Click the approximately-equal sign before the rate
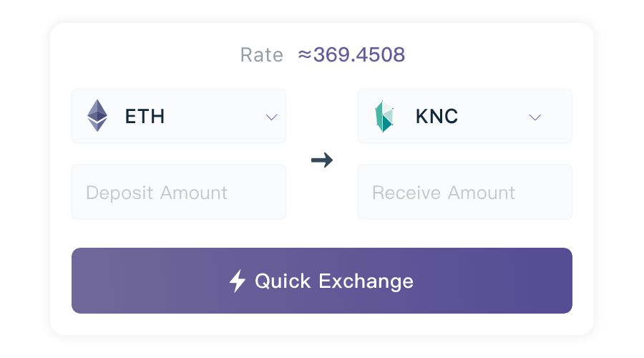This screenshot has width=644, height=358. [305, 55]
